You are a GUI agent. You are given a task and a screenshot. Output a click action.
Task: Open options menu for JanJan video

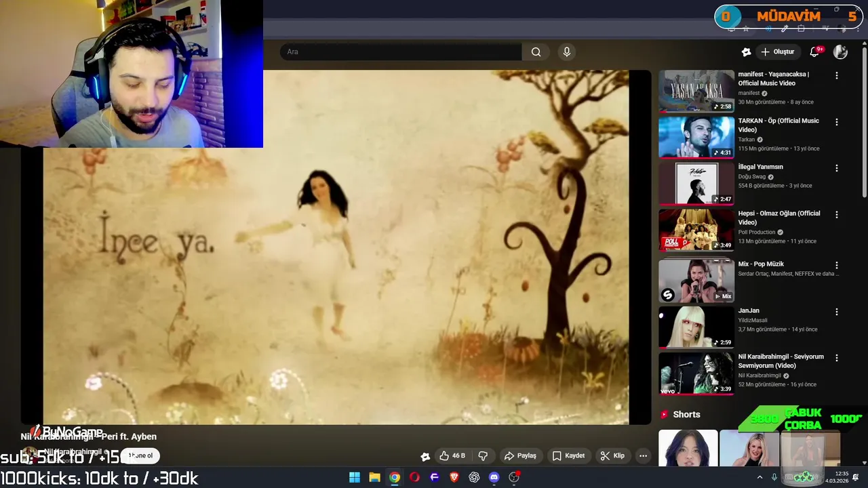click(837, 312)
